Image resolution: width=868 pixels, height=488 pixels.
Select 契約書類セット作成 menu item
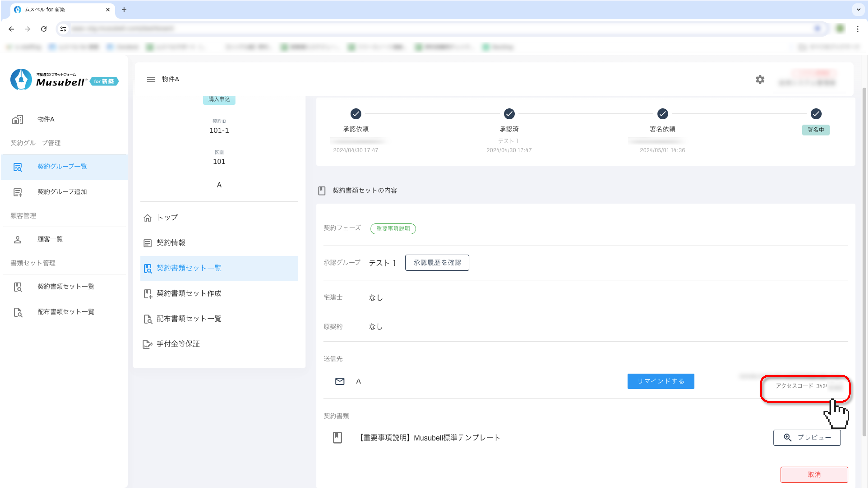(189, 294)
